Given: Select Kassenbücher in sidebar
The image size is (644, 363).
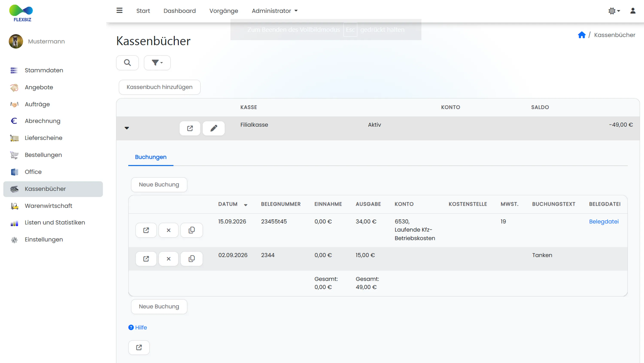Looking at the screenshot, I should tap(53, 189).
